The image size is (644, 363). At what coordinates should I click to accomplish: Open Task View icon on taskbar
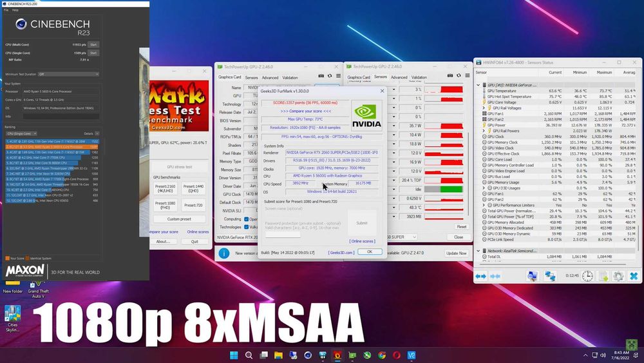tap(263, 355)
